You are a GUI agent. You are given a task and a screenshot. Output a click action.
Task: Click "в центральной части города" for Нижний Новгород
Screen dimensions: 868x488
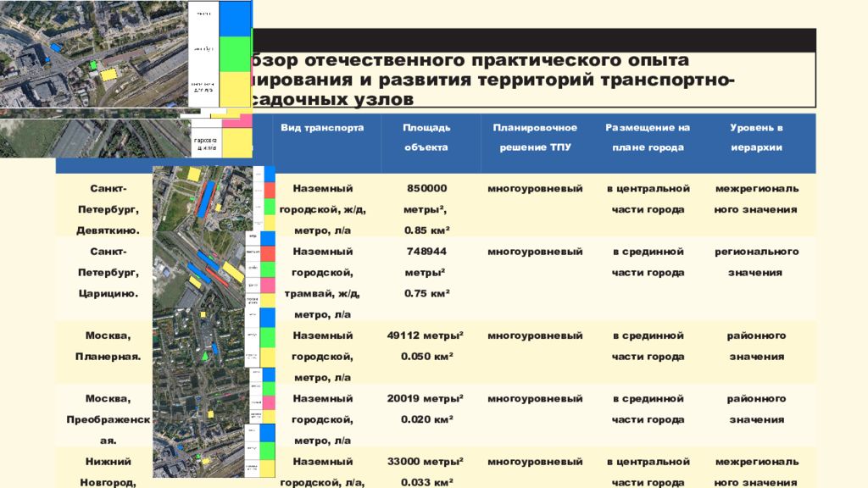click(648, 472)
